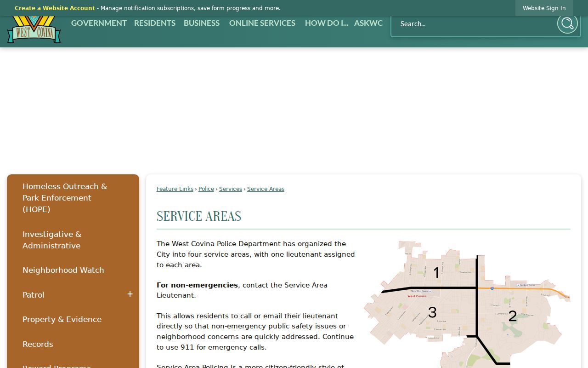
Task: Click the Service Areas breadcrumb
Action: pyautogui.click(x=266, y=189)
